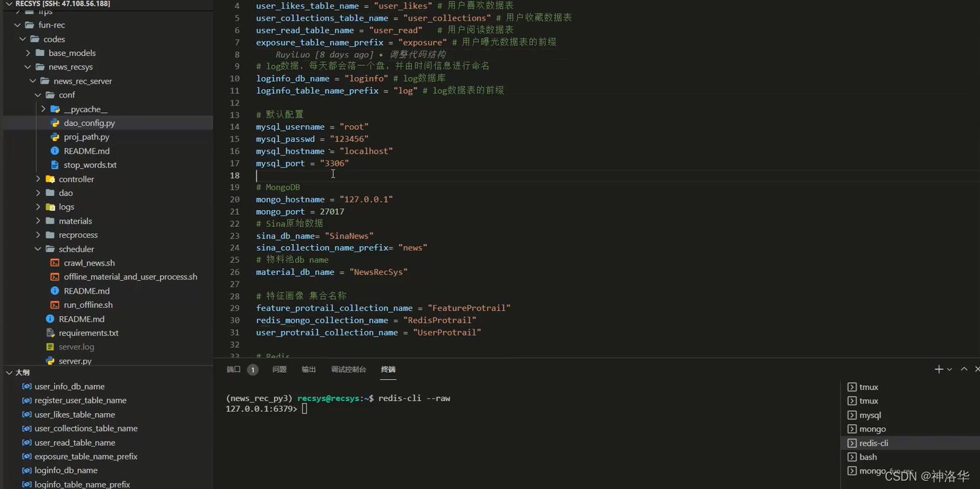Open run_offline.sh script
980x489 pixels.
(88, 305)
